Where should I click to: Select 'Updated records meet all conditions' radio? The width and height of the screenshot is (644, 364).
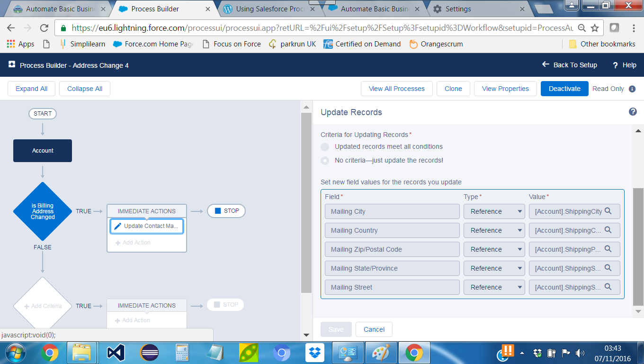[x=325, y=147]
